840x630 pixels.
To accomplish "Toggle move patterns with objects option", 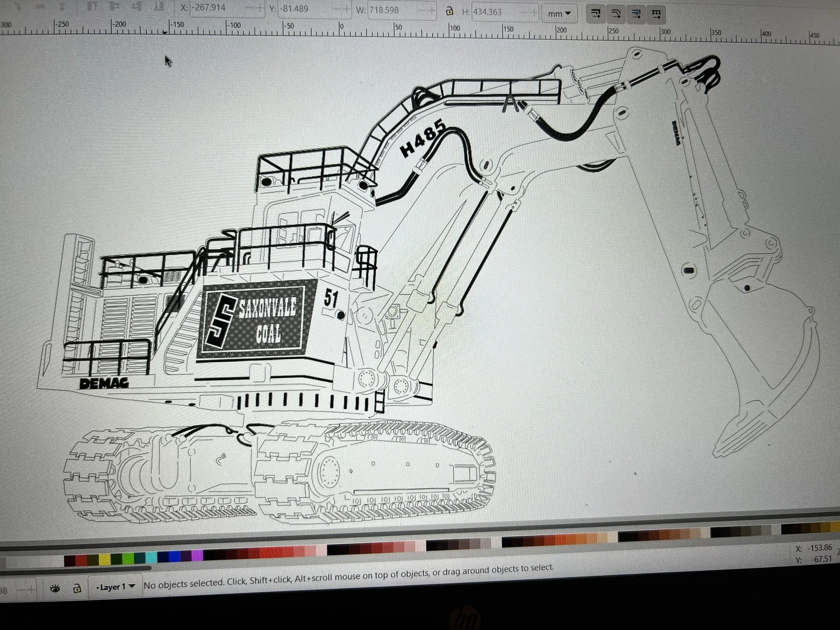I will pos(656,15).
